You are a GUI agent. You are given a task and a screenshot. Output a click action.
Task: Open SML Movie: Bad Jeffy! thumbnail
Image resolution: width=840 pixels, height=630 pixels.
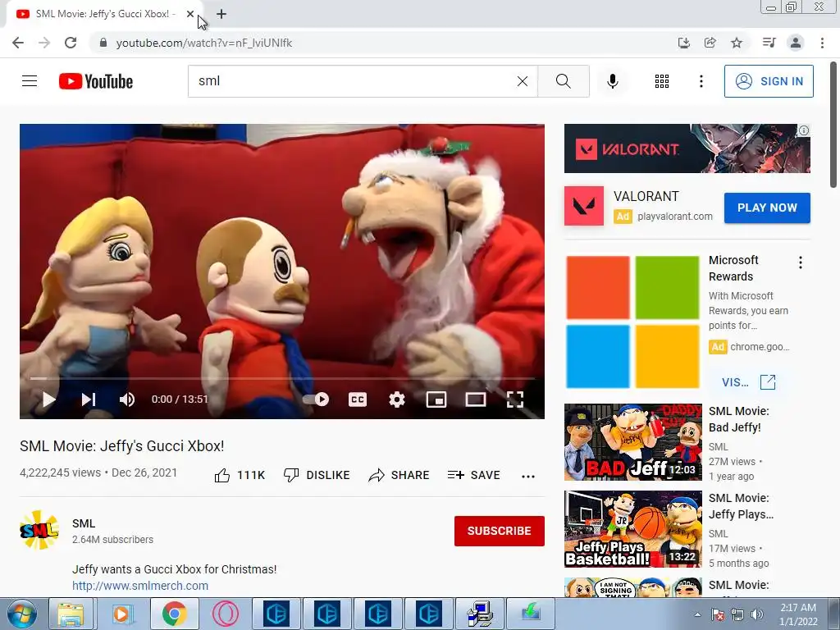632,442
